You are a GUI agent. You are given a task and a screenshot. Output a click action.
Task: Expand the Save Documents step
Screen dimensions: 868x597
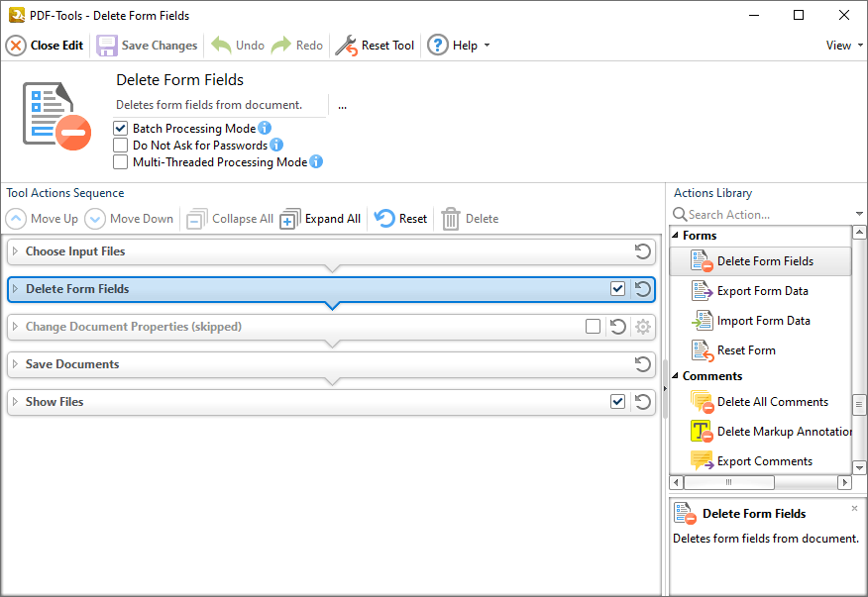point(16,364)
